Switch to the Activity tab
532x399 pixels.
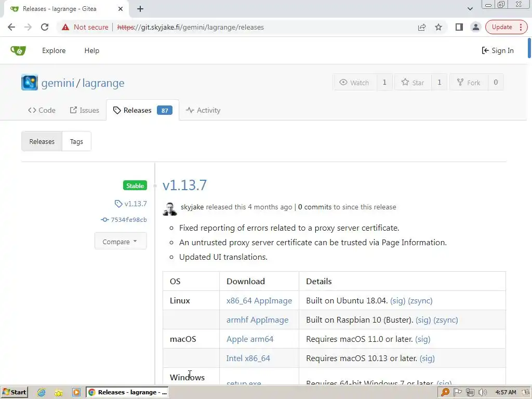tap(203, 110)
